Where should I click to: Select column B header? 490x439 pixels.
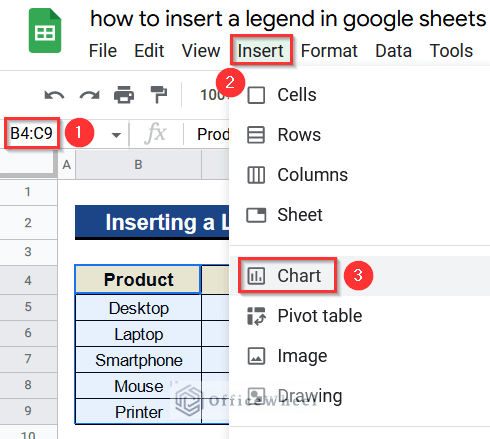(x=138, y=165)
